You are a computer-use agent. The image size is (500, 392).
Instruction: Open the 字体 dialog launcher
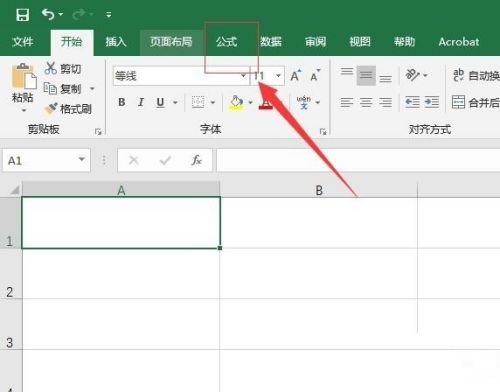click(322, 132)
